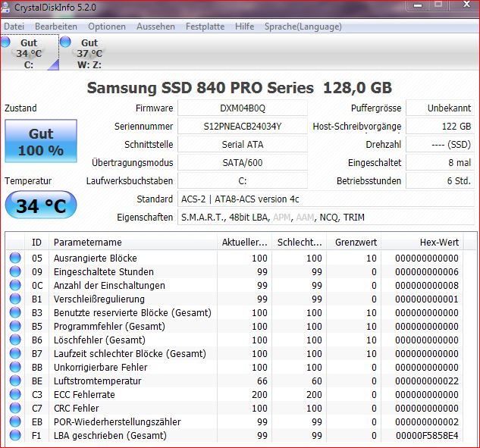Select the Ausrangierte Blöcke parameter name
Image resolution: width=480 pixels, height=448 pixels.
96,258
